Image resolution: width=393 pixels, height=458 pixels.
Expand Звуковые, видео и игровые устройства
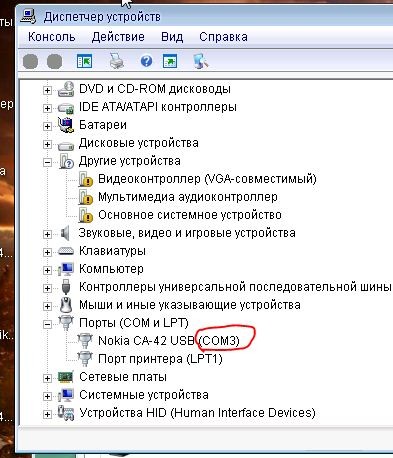pyautogui.click(x=47, y=234)
